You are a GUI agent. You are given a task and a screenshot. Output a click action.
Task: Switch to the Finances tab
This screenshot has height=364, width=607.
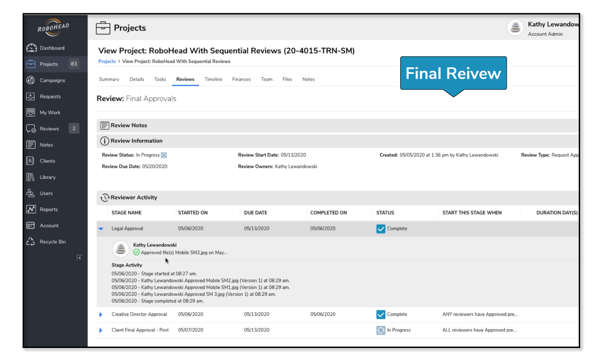click(x=242, y=79)
